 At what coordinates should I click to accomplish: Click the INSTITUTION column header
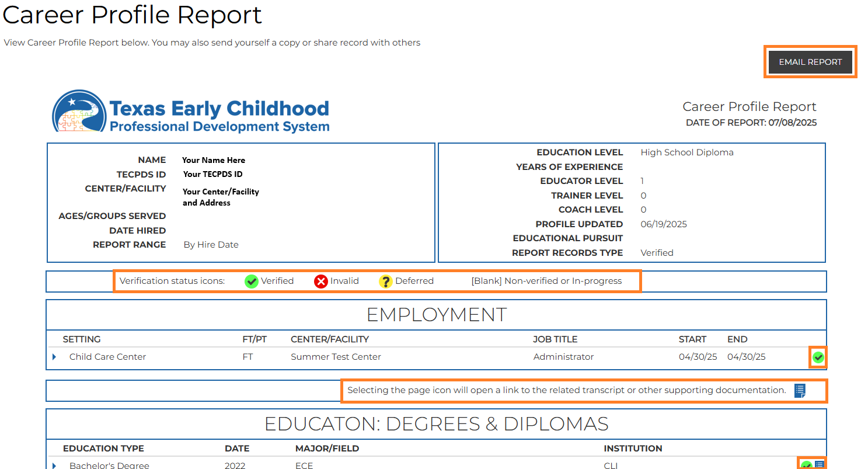point(633,449)
